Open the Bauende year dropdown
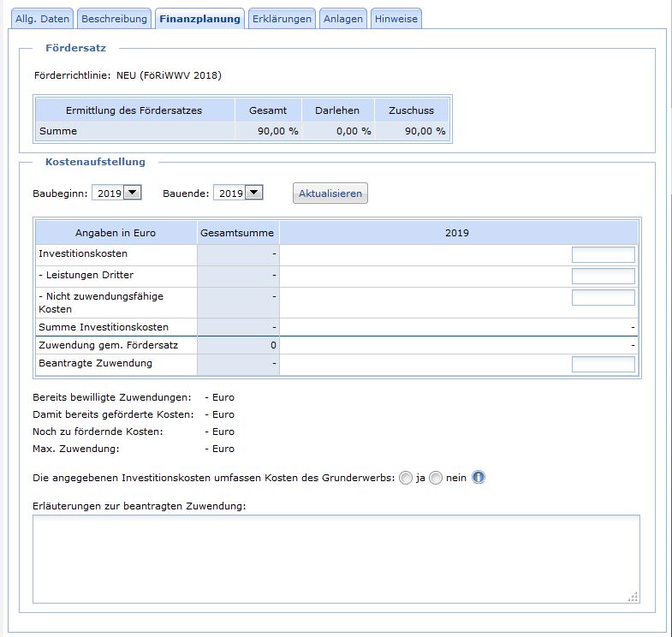This screenshot has height=637, width=672. click(x=238, y=193)
